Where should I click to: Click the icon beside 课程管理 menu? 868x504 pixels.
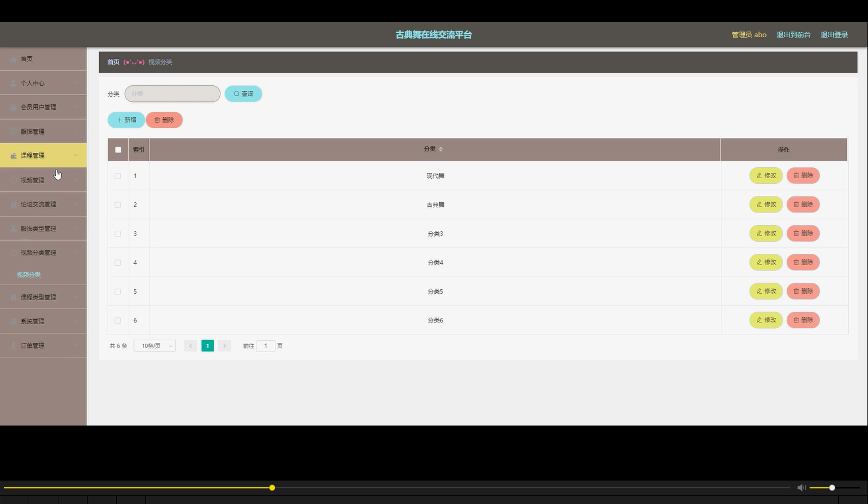click(x=14, y=156)
